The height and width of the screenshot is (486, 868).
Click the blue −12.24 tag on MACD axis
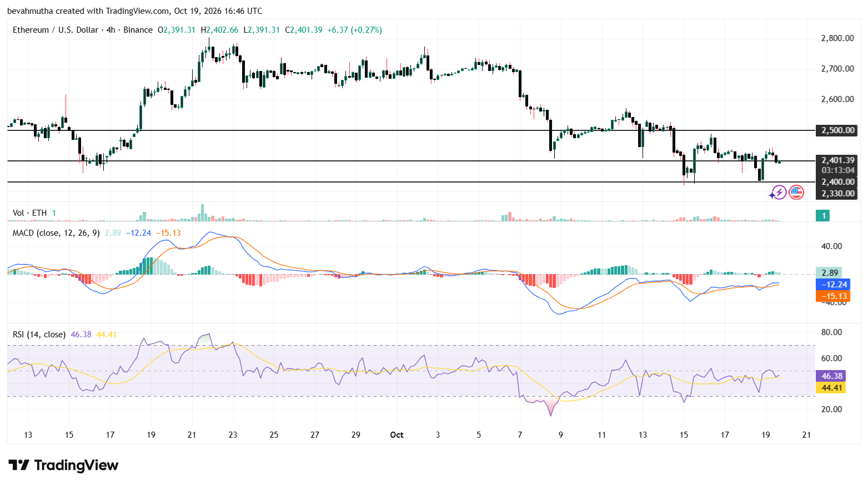[x=833, y=285]
